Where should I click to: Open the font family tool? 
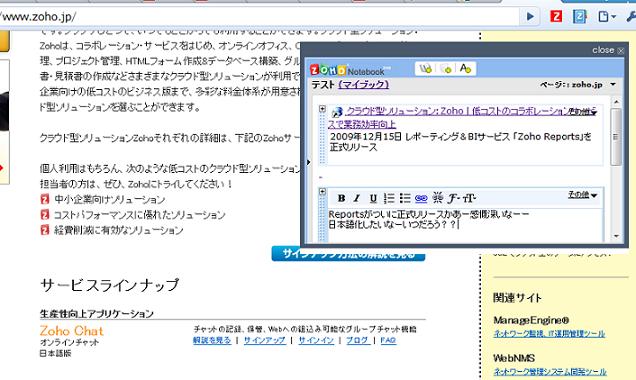(453, 198)
